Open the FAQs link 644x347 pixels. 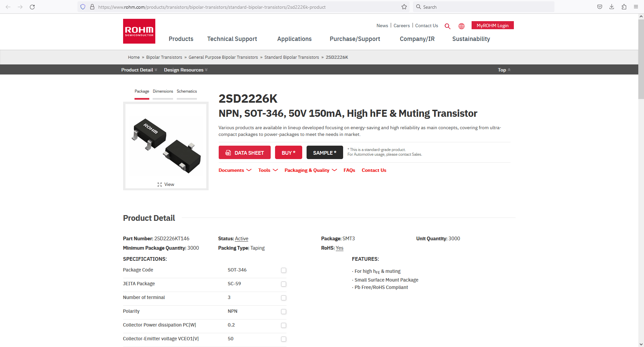[349, 170]
